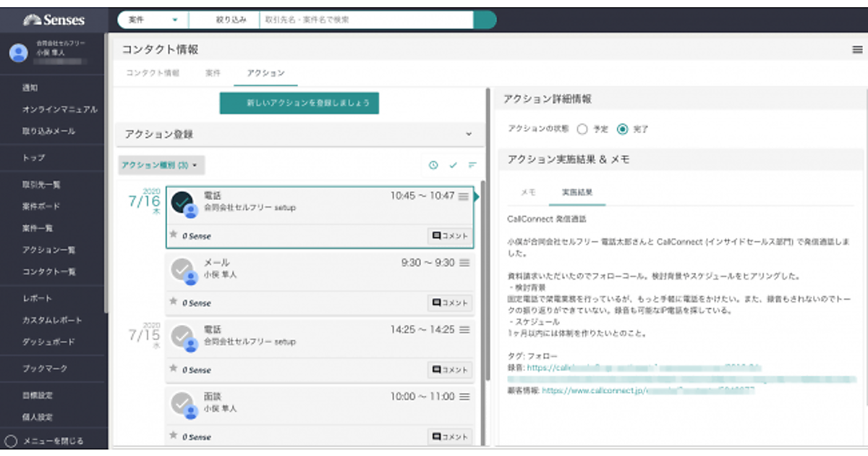Click 新しいアクションを登録しましょう button

(x=299, y=104)
